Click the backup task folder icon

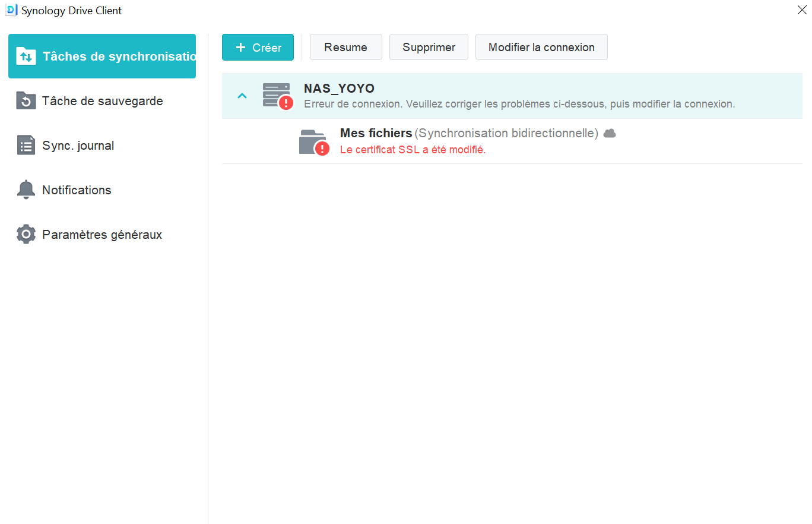coord(26,101)
